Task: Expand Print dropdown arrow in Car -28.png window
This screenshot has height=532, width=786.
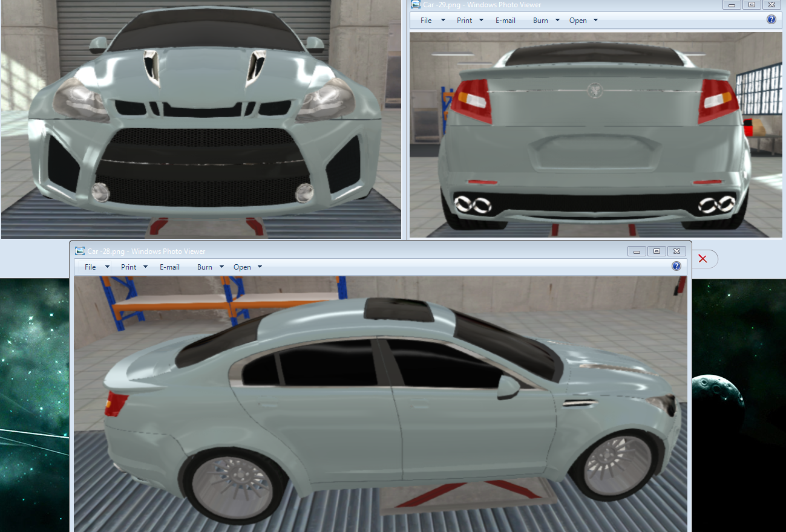Action: [145, 267]
